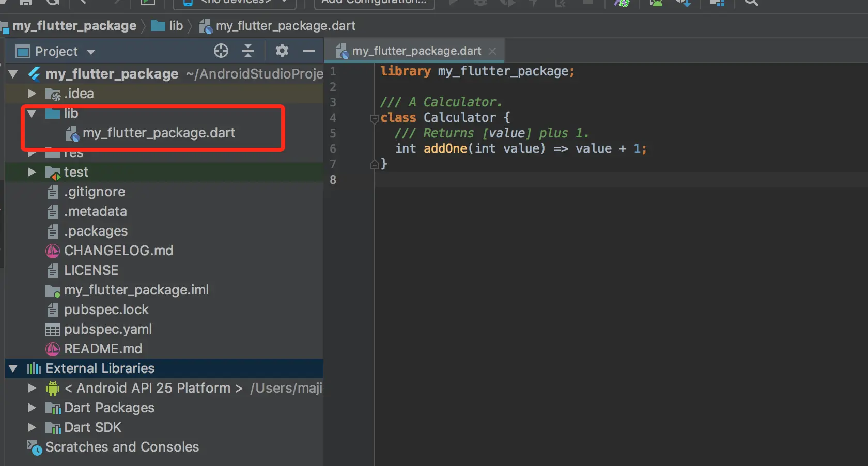Close the my_flutter_package.dart editor tab
The width and height of the screenshot is (868, 466).
pyautogui.click(x=492, y=51)
